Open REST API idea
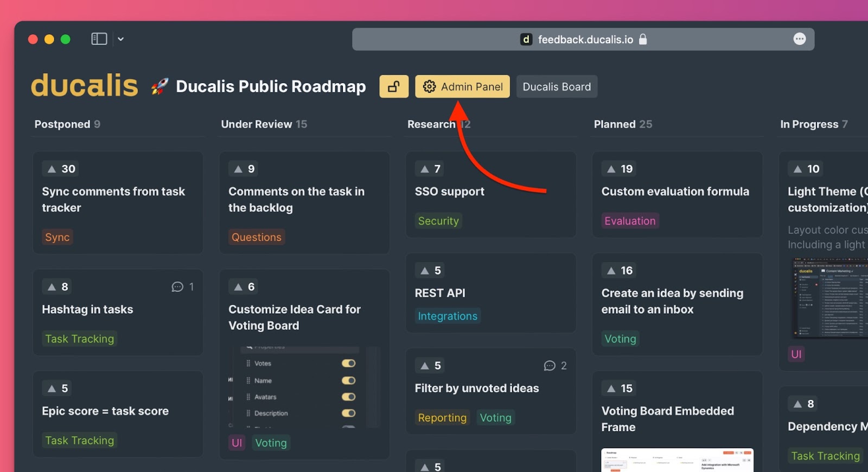The width and height of the screenshot is (868, 472). [x=440, y=293]
